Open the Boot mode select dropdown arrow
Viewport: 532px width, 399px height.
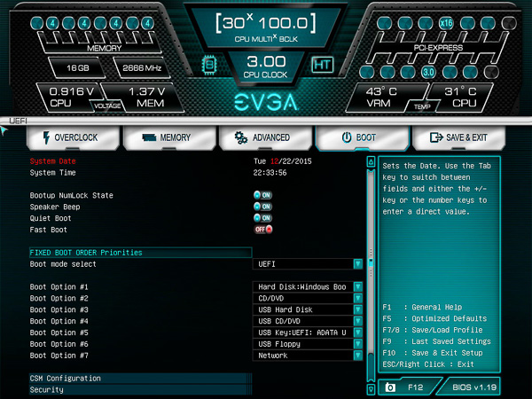[x=358, y=264]
